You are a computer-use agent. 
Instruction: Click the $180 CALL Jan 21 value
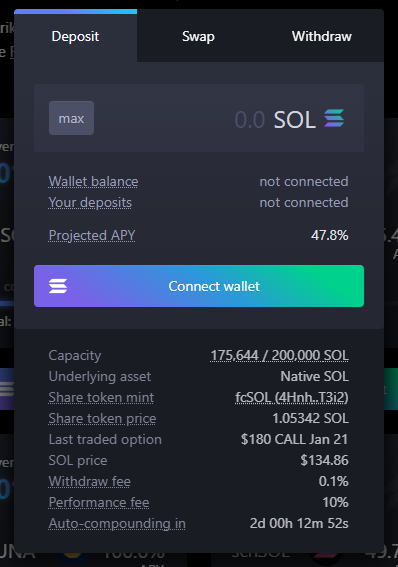click(294, 439)
